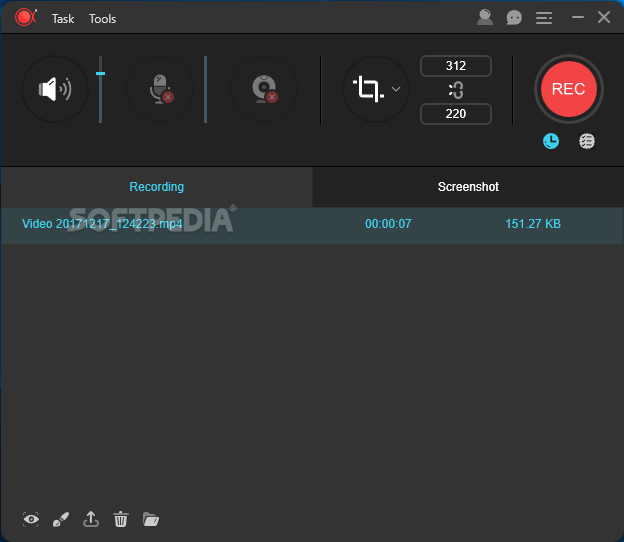Image resolution: width=624 pixels, height=542 pixels.
Task: Open the hamburger settings menu icon
Action: [544, 18]
